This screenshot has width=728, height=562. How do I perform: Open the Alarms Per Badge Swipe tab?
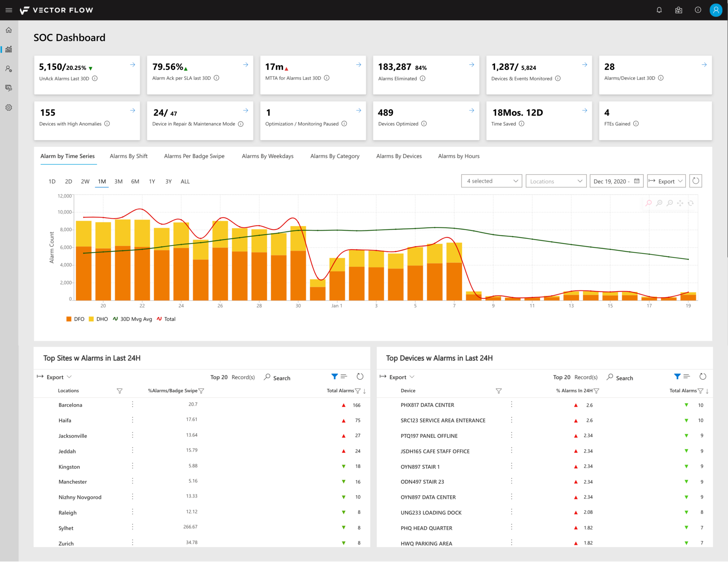pyautogui.click(x=194, y=156)
